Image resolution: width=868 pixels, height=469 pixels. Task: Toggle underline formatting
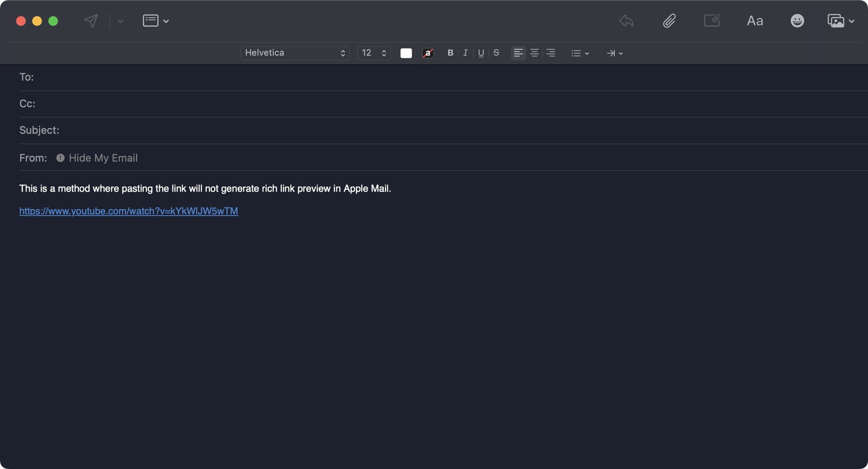click(x=481, y=53)
